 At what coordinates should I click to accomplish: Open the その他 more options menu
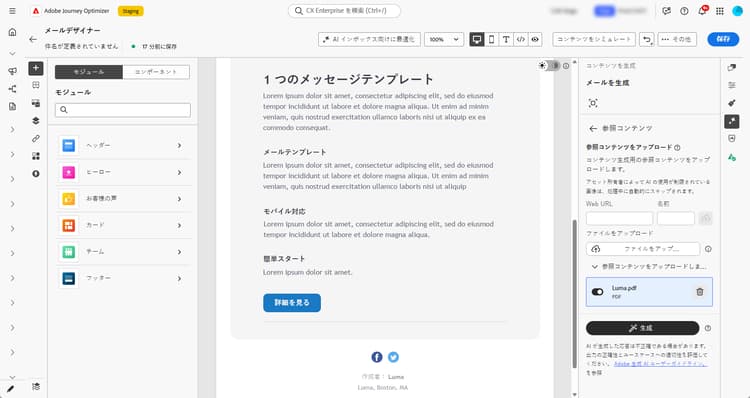pyautogui.click(x=677, y=39)
